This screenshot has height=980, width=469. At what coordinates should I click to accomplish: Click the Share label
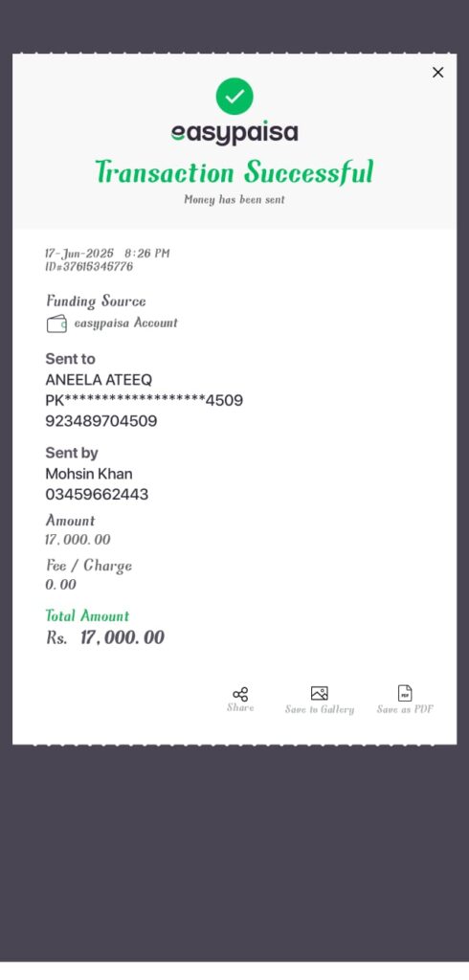pyautogui.click(x=240, y=707)
